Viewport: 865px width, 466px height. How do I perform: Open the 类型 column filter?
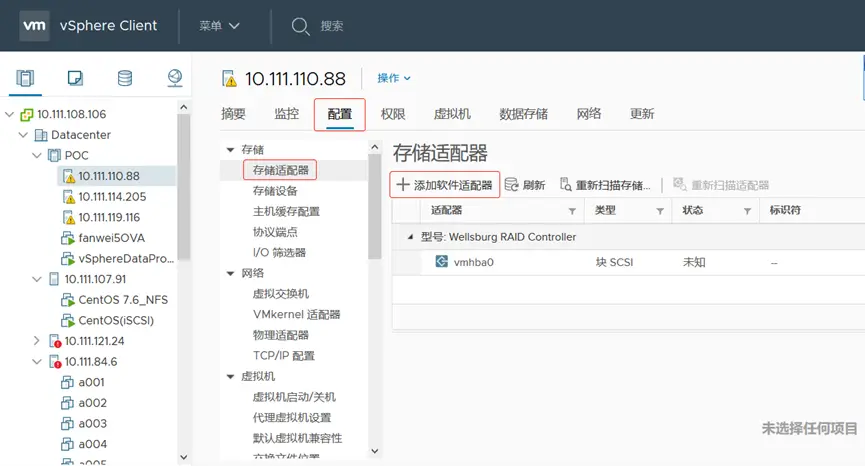(660, 211)
